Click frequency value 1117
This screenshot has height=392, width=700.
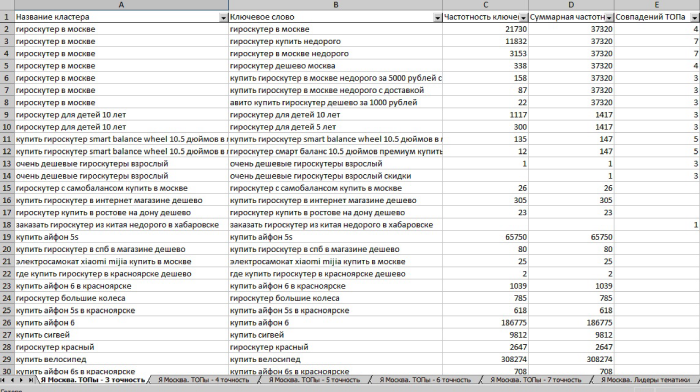[485, 115]
